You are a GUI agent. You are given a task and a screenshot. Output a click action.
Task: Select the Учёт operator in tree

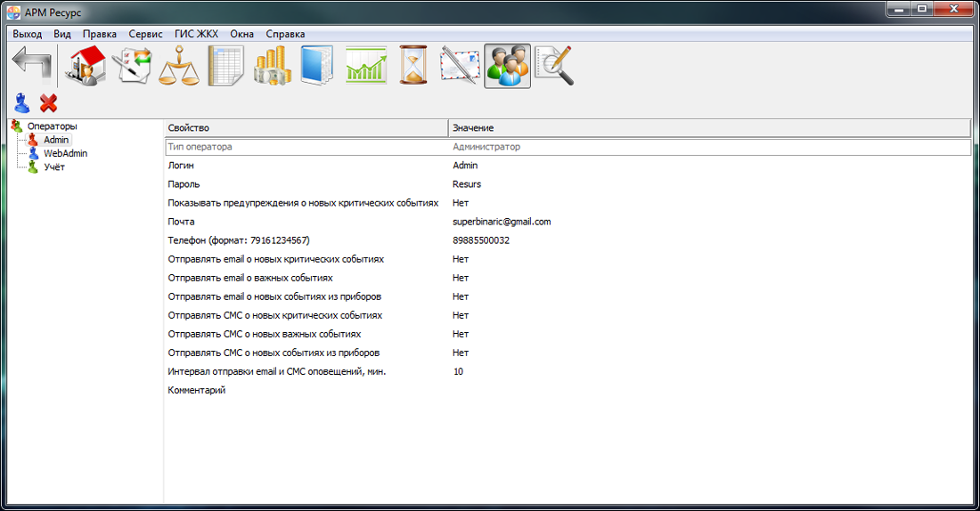pyautogui.click(x=53, y=166)
